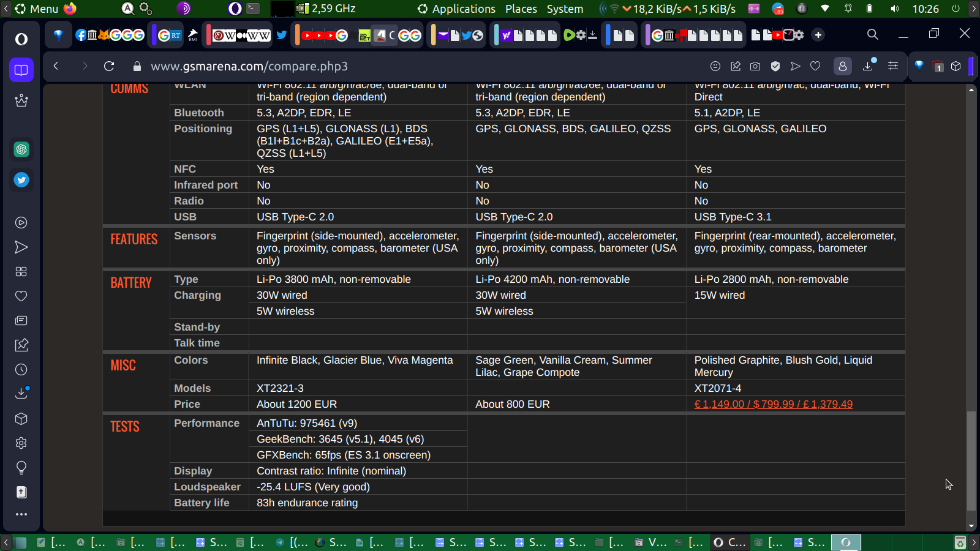
Task: Open the Applications menu in top panel
Action: click(463, 9)
